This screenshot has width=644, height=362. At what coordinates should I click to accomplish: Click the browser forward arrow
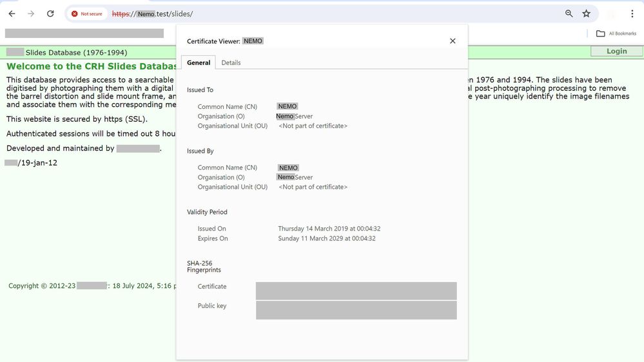point(31,14)
